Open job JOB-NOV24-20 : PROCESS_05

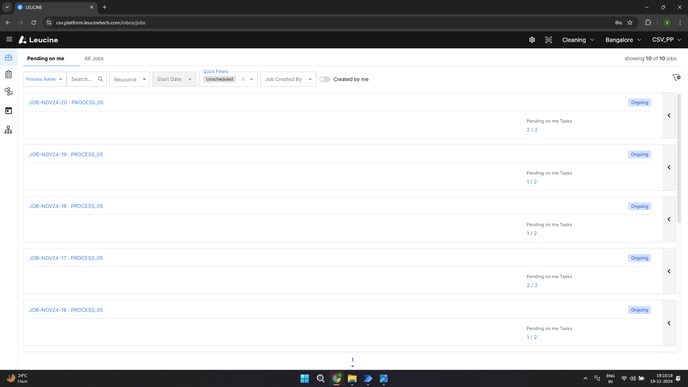[x=66, y=103]
